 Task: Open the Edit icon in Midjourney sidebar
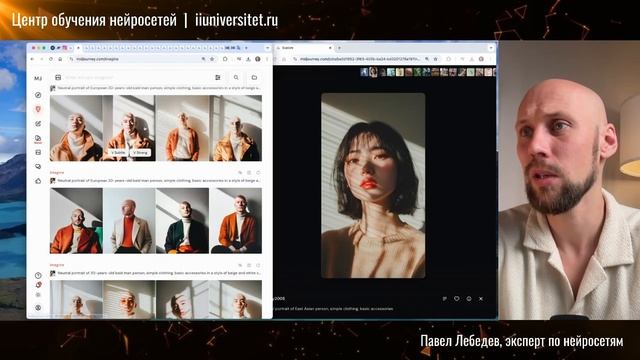click(38, 123)
